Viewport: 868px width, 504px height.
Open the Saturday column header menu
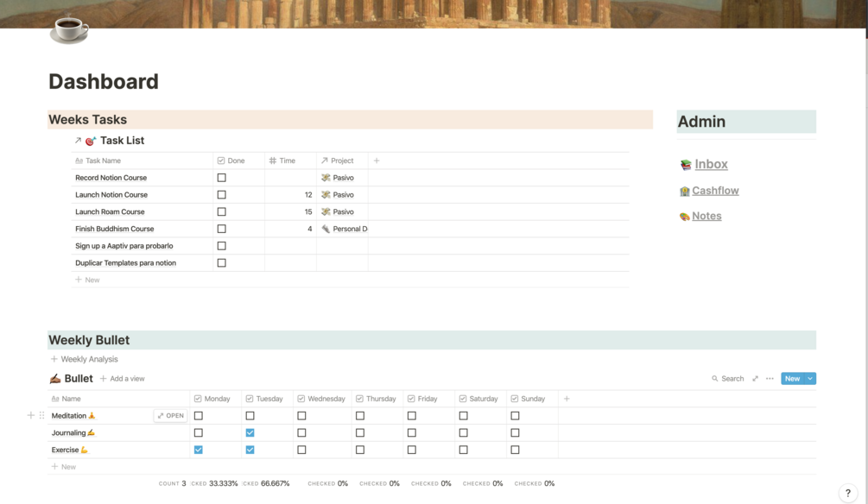(x=480, y=399)
